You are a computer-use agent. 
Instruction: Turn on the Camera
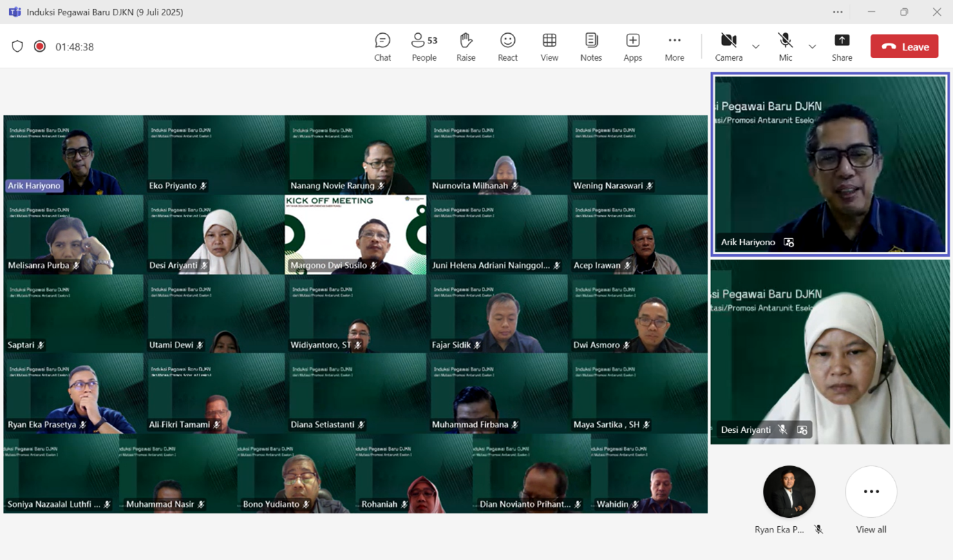tap(728, 46)
